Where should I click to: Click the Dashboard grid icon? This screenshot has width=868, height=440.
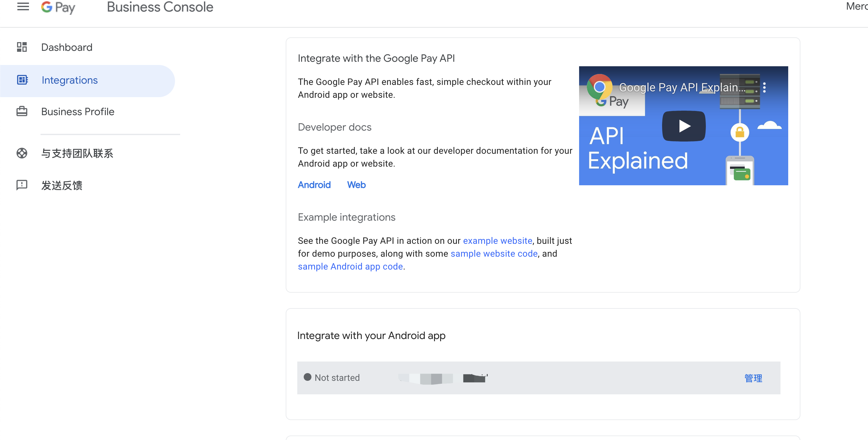pyautogui.click(x=22, y=47)
